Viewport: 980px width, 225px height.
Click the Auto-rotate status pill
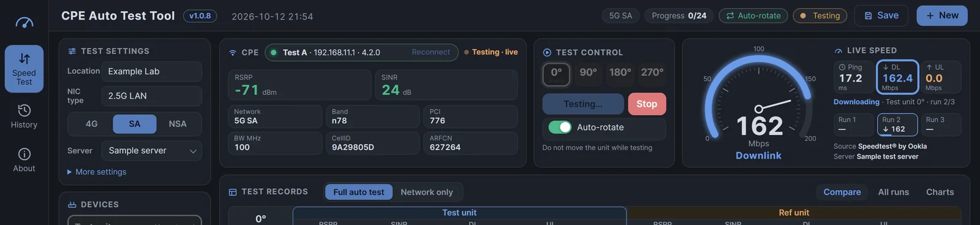coord(753,16)
